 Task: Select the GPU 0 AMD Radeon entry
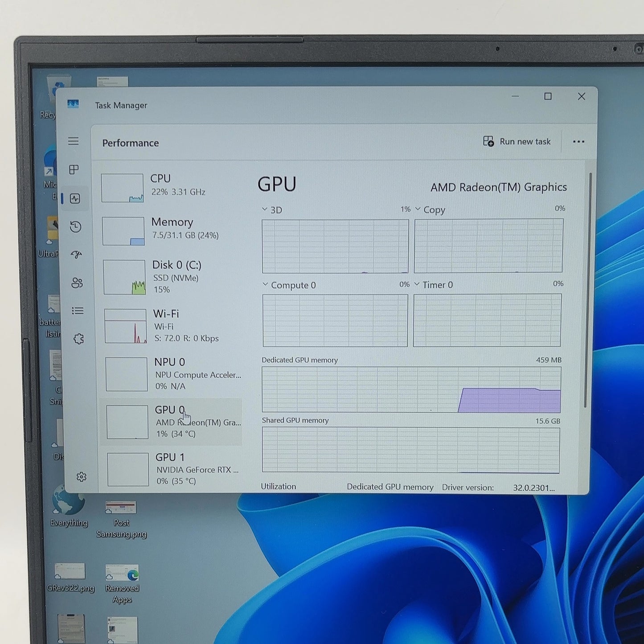[171, 422]
